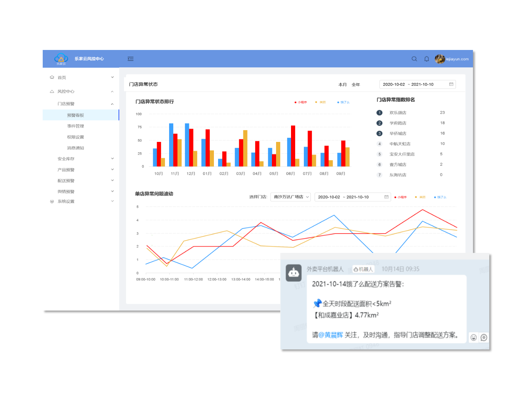Toggle the 美团 series in bar chart legend
The image size is (532, 399).
pos(321,102)
